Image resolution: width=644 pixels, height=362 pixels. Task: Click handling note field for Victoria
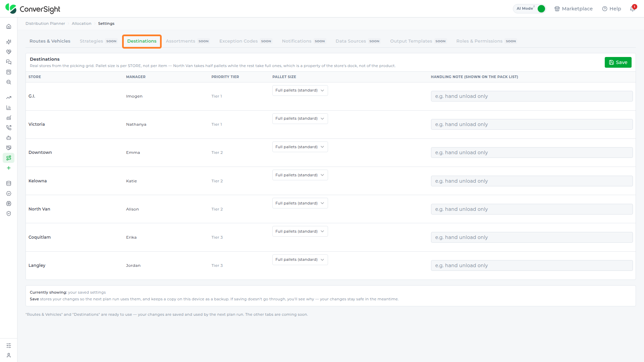coord(532,124)
